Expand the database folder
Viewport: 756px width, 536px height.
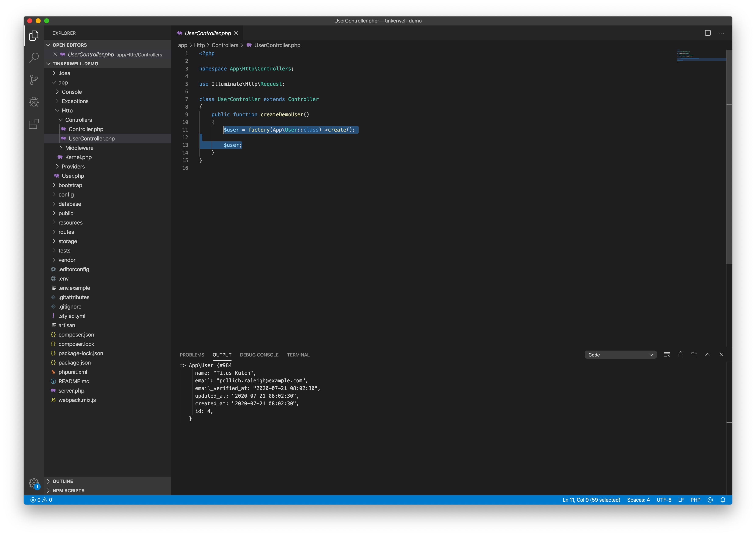click(x=107, y=204)
